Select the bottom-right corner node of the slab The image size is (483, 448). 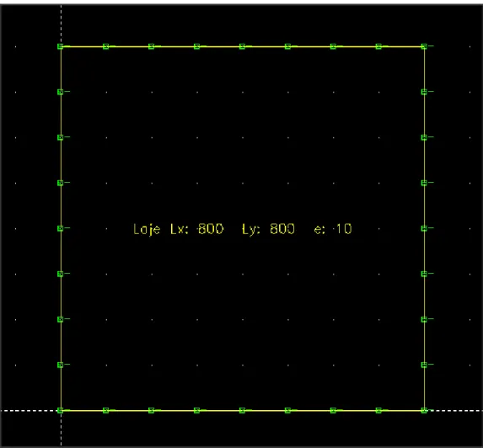click(424, 410)
